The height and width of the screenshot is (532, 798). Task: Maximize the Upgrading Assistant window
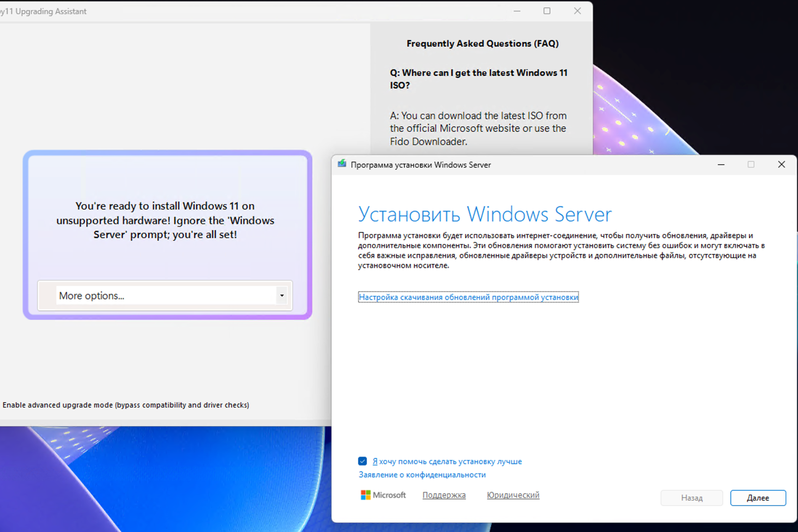click(x=547, y=11)
